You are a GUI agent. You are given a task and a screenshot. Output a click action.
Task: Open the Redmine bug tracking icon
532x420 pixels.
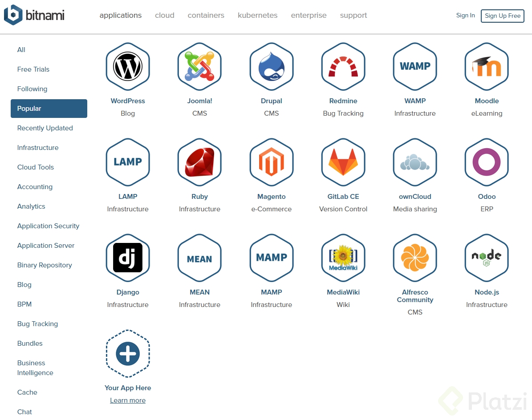pos(343,66)
